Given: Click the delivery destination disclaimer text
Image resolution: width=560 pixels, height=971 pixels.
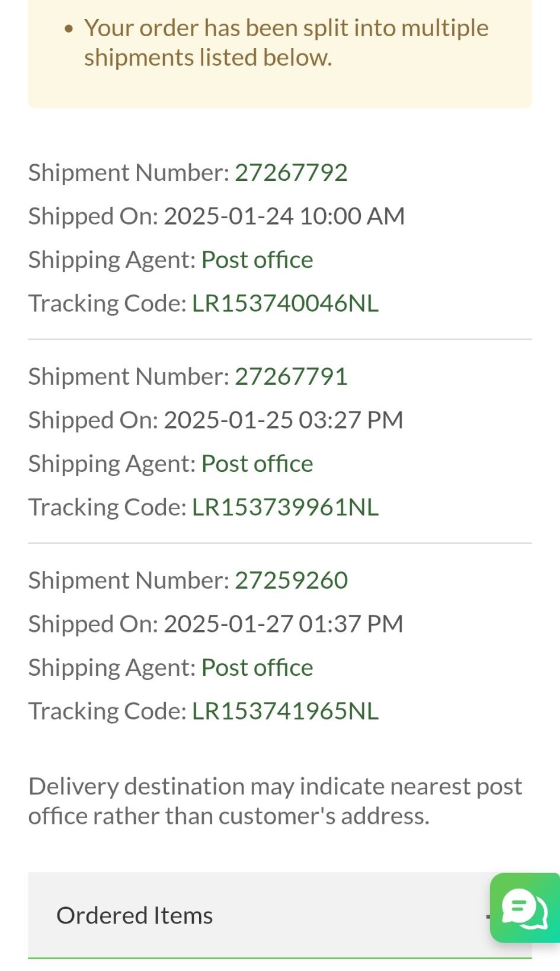Looking at the screenshot, I should pos(275,801).
